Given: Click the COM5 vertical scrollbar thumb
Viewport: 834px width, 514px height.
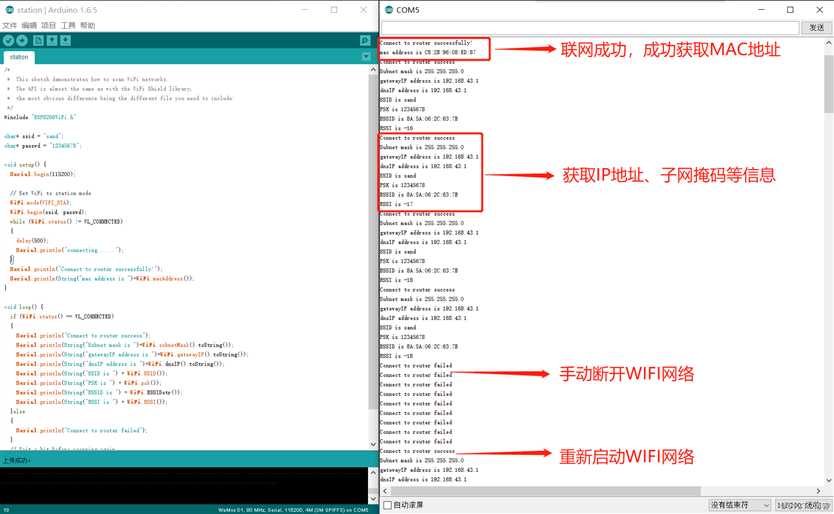Looking at the screenshot, I should coord(829,83).
